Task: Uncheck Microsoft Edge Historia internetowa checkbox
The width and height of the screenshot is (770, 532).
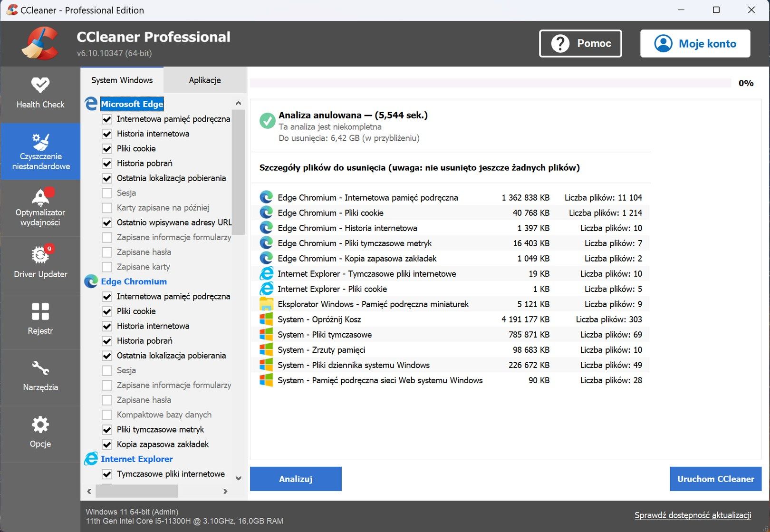Action: click(x=107, y=134)
